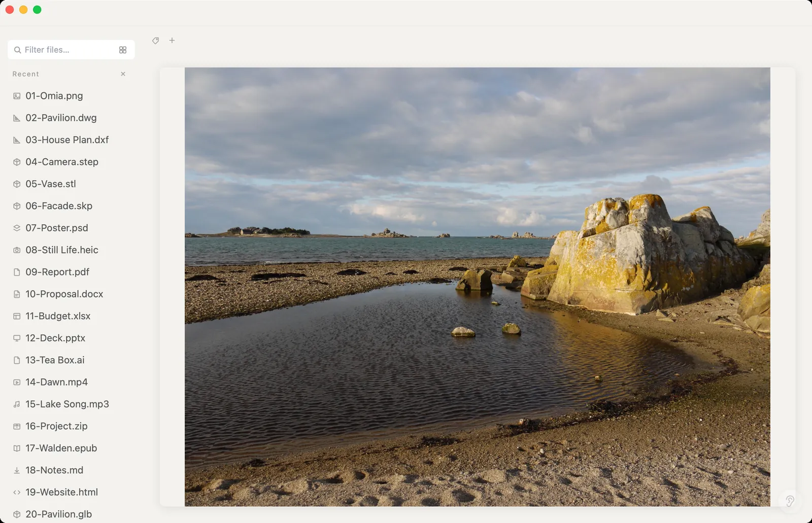The height and width of the screenshot is (523, 812).
Task: Click the drawing icon beside 03-House Plan.dxf
Action: point(17,140)
